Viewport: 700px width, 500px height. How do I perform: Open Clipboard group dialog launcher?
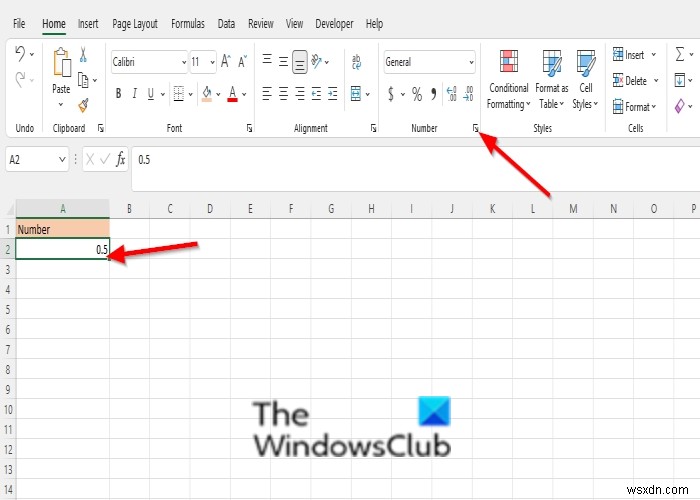(101, 129)
